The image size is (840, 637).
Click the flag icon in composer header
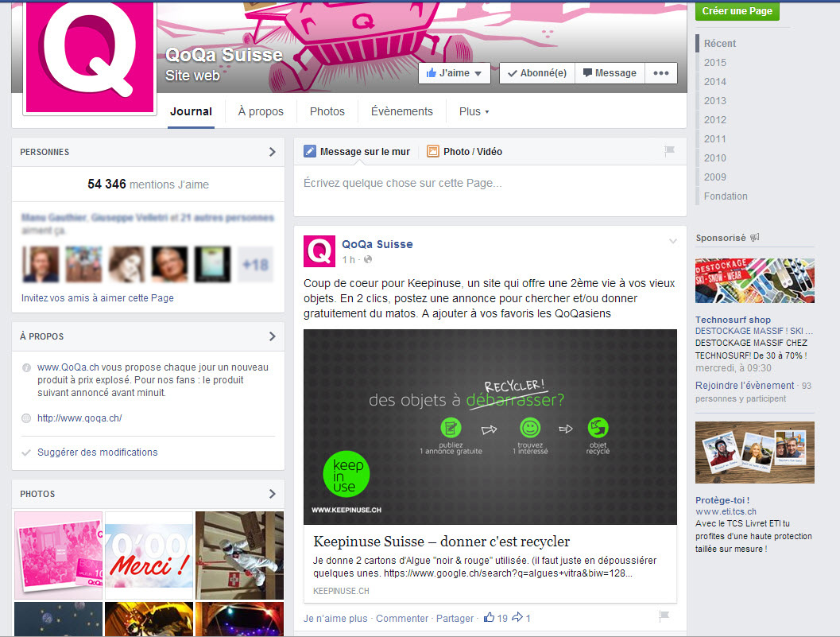(x=669, y=151)
